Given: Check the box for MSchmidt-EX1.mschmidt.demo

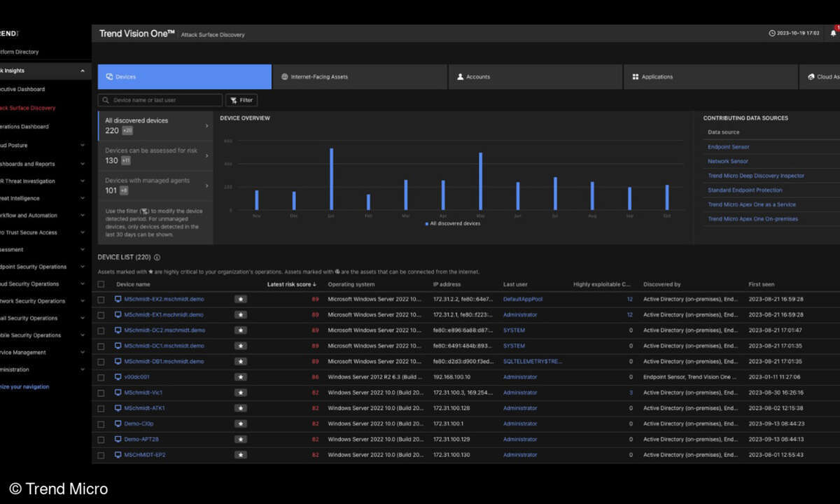Looking at the screenshot, I should [x=101, y=314].
